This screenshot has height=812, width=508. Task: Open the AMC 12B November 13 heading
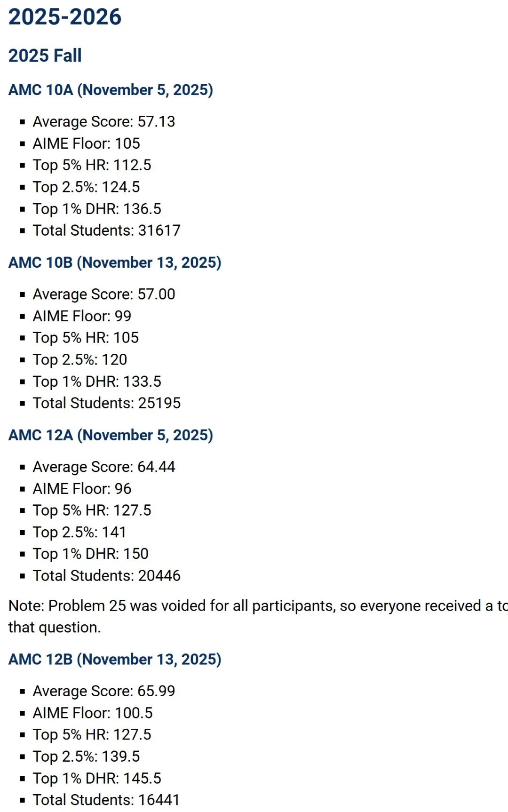point(115,660)
